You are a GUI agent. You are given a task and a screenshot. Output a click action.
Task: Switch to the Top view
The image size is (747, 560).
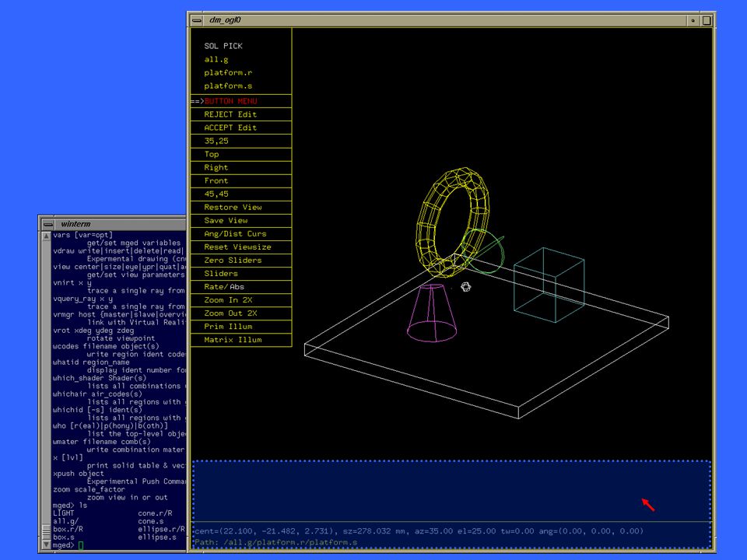click(241, 154)
